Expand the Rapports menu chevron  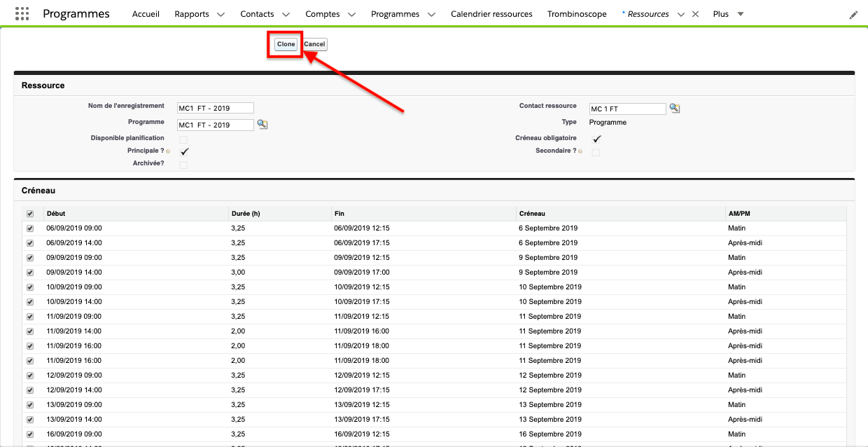220,15
